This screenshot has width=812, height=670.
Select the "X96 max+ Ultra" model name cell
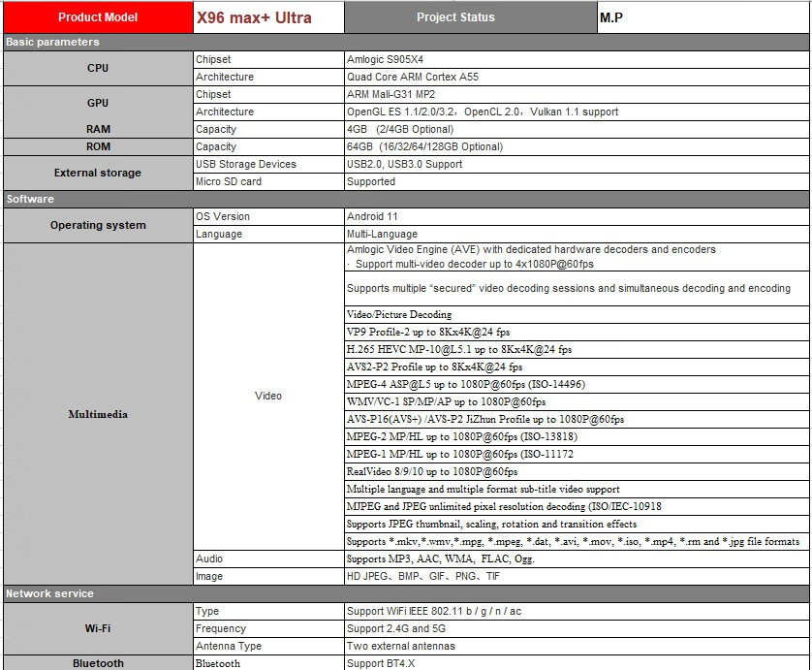point(268,17)
